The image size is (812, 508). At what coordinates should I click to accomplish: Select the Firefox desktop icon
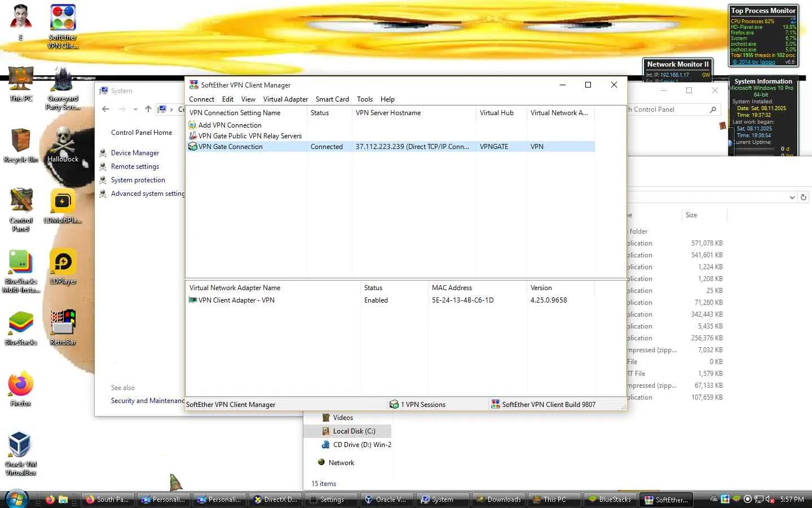coord(21,389)
